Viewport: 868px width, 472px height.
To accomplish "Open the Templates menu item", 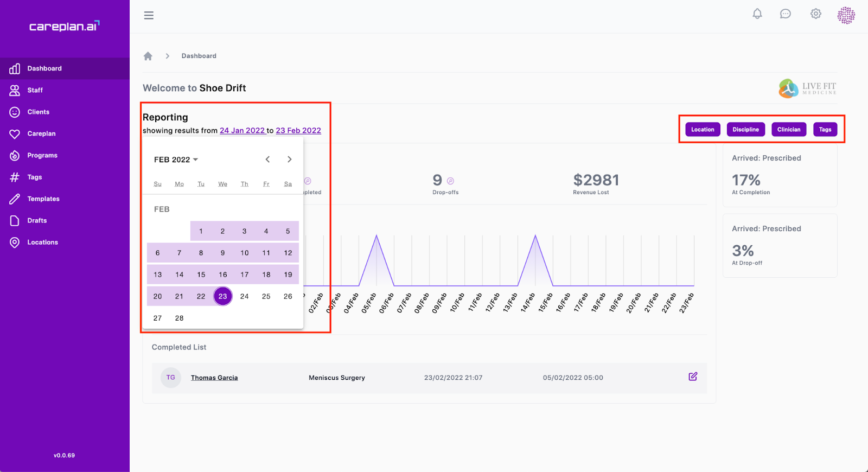I will 65,199.
